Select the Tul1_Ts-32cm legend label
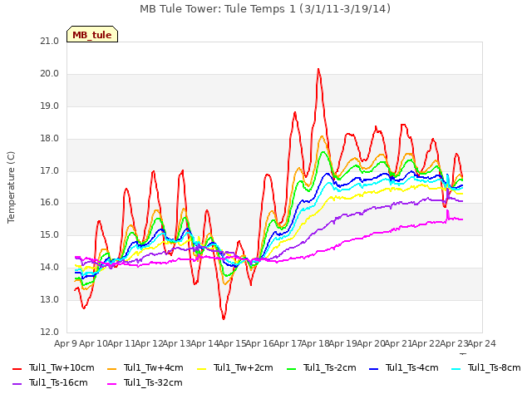 153,382
